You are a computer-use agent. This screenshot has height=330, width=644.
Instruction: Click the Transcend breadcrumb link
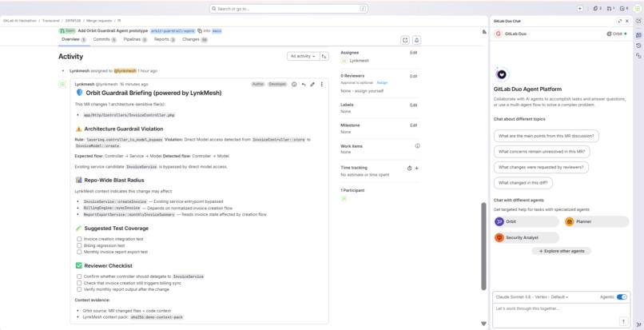tap(51, 20)
